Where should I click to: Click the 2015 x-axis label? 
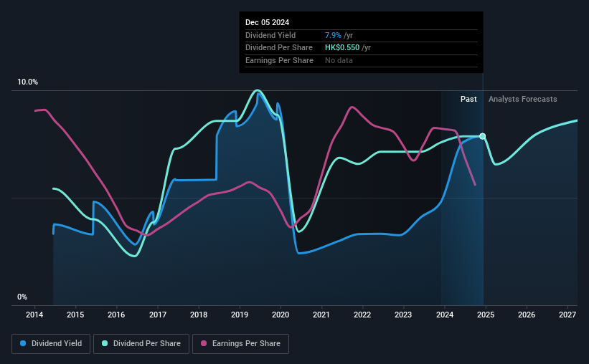coord(75,315)
